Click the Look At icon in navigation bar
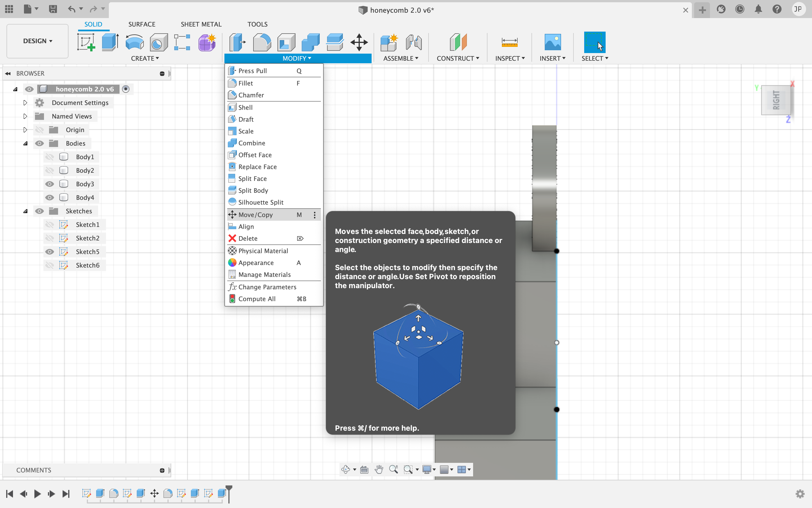 (364, 469)
